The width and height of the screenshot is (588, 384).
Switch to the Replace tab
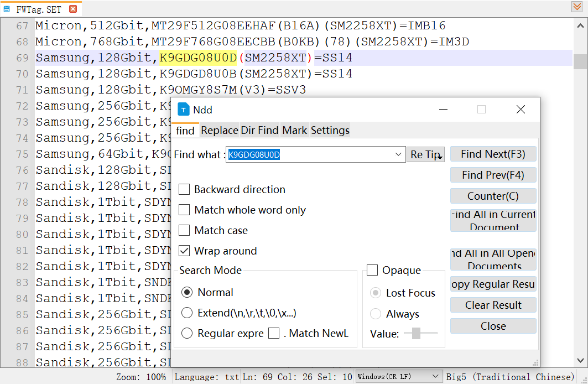[219, 131]
